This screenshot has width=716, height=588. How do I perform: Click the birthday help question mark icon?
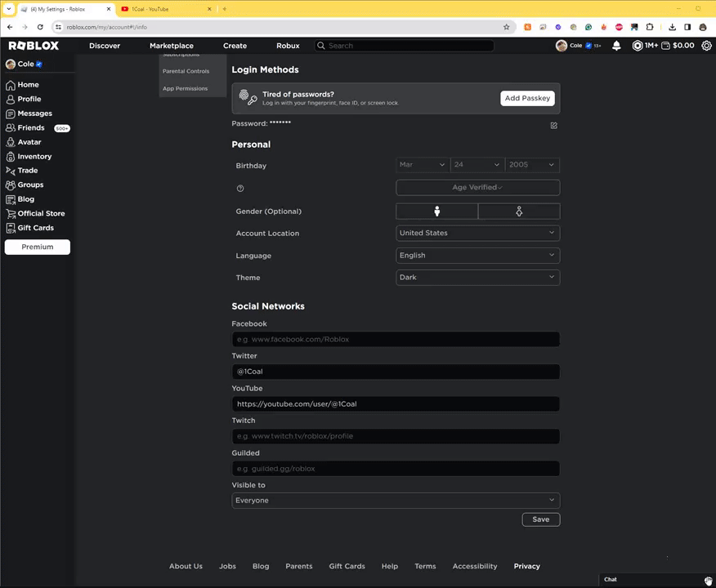point(240,189)
